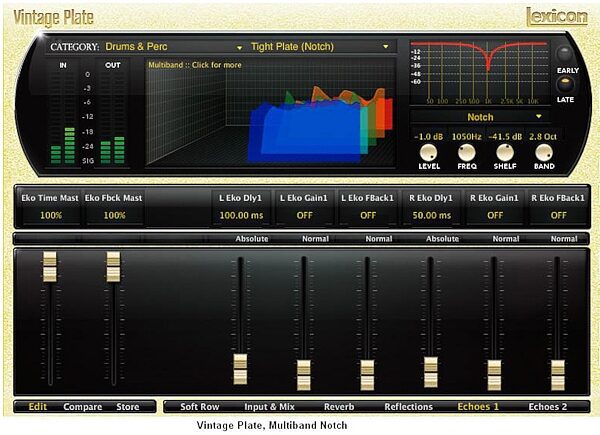Switch to the Input & Mix tab
This screenshot has width=600, height=435.
pyautogui.click(x=269, y=407)
